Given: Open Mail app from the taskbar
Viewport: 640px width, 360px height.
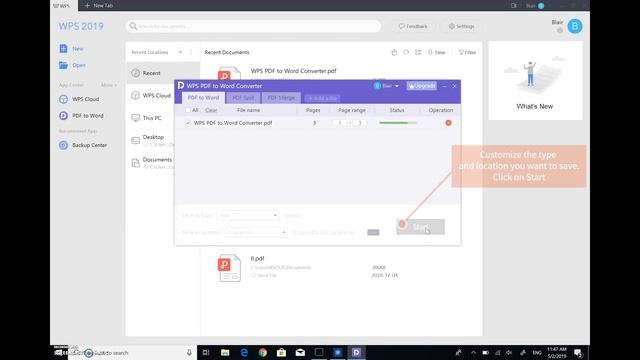Looking at the screenshot, I should (300, 353).
